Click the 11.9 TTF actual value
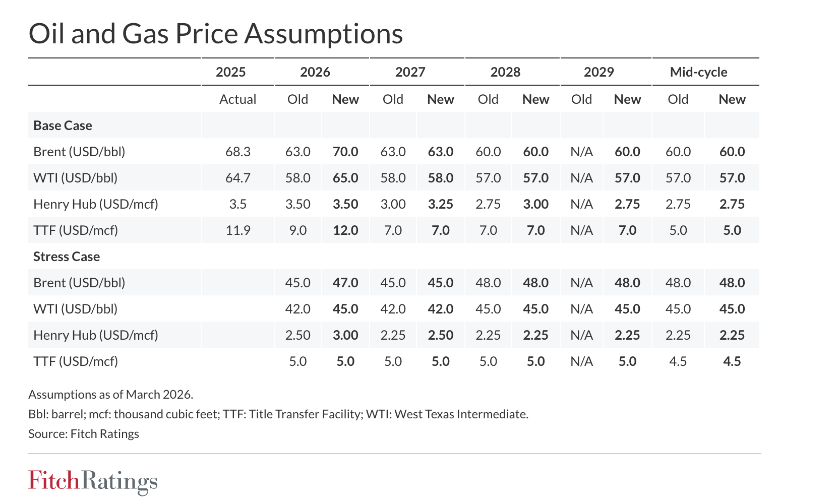 click(237, 230)
